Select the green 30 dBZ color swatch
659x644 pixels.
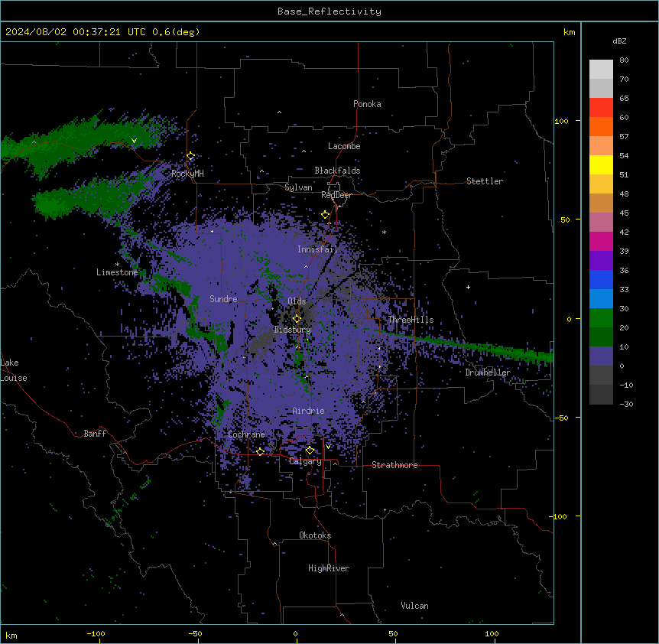click(x=601, y=318)
